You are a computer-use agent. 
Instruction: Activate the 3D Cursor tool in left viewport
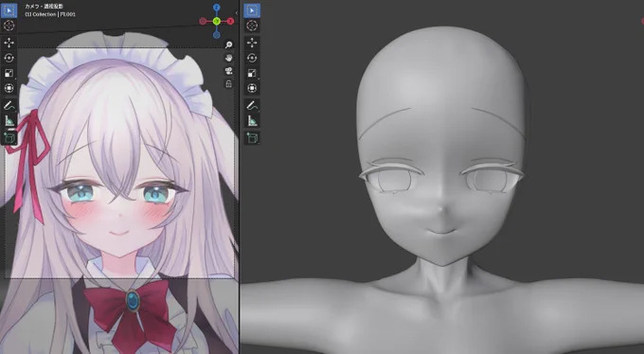(x=9, y=26)
